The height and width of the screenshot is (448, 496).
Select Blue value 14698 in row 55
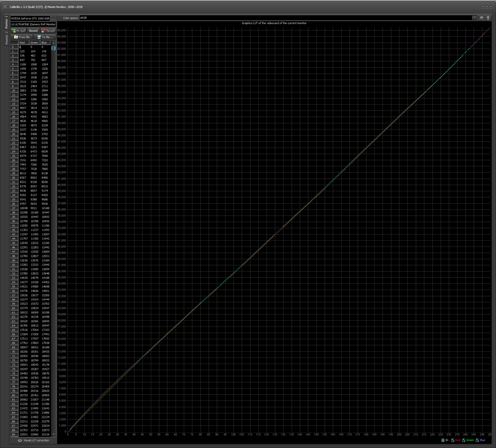(x=46, y=287)
